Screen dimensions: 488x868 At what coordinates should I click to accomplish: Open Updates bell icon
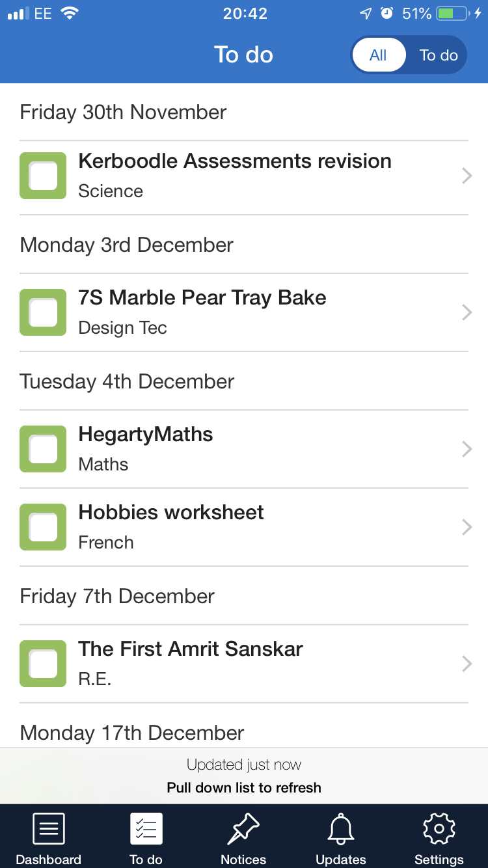tap(341, 830)
